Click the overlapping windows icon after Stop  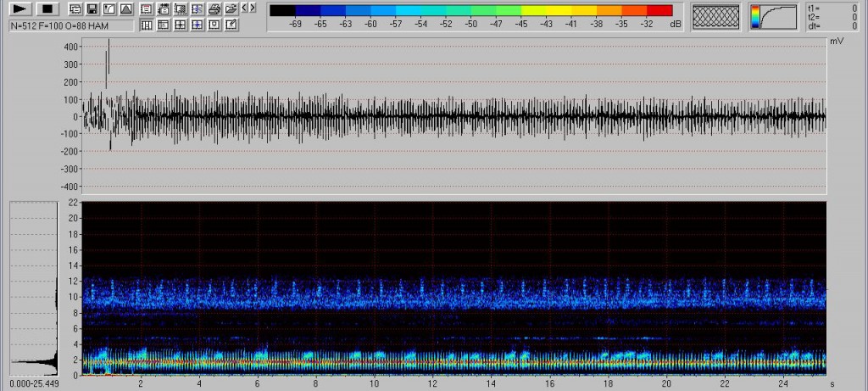pyautogui.click(x=75, y=8)
